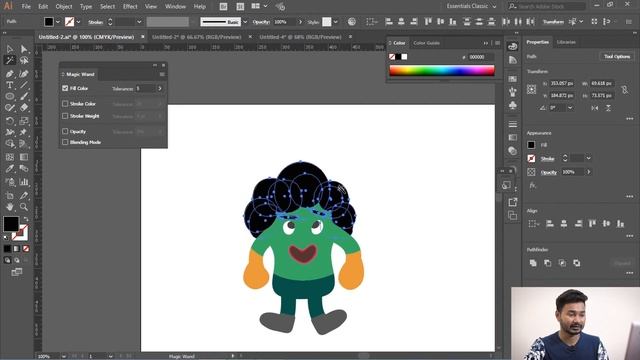Viewport: 640px width, 360px height.
Task: Click the Unite pathfinder icon
Action: (x=533, y=263)
